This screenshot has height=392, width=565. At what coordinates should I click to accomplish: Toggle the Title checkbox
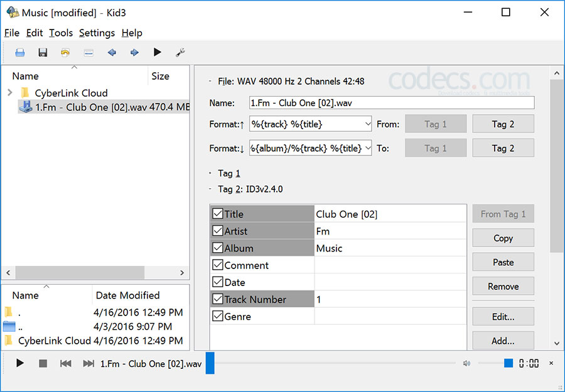click(x=218, y=213)
